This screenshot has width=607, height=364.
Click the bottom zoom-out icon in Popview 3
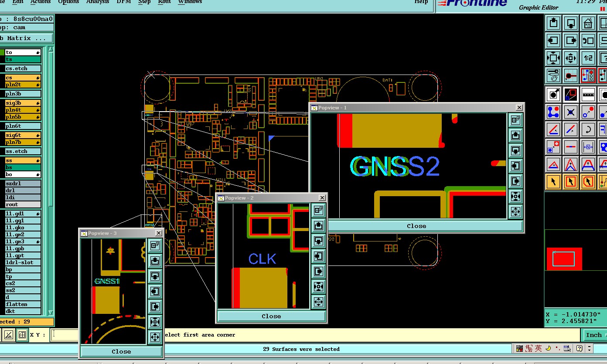click(155, 337)
